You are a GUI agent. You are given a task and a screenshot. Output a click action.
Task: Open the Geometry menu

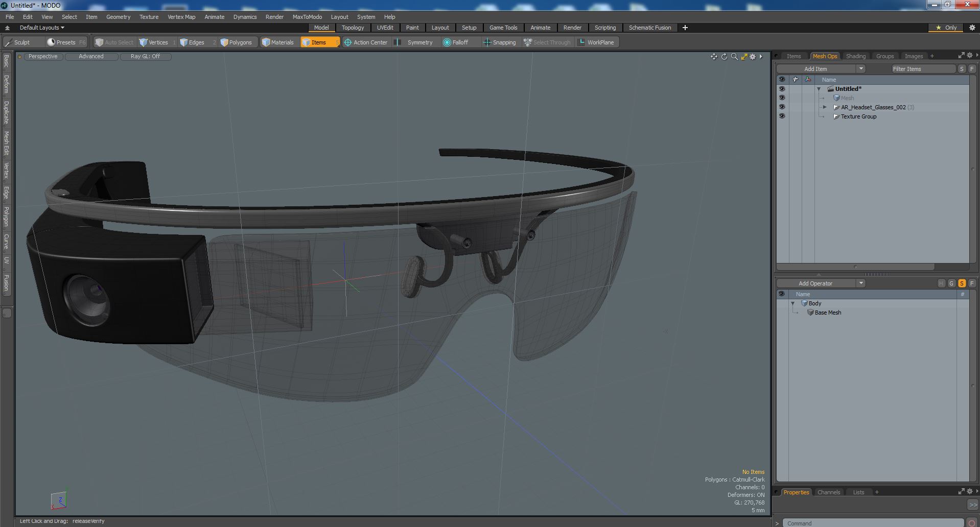pos(118,17)
